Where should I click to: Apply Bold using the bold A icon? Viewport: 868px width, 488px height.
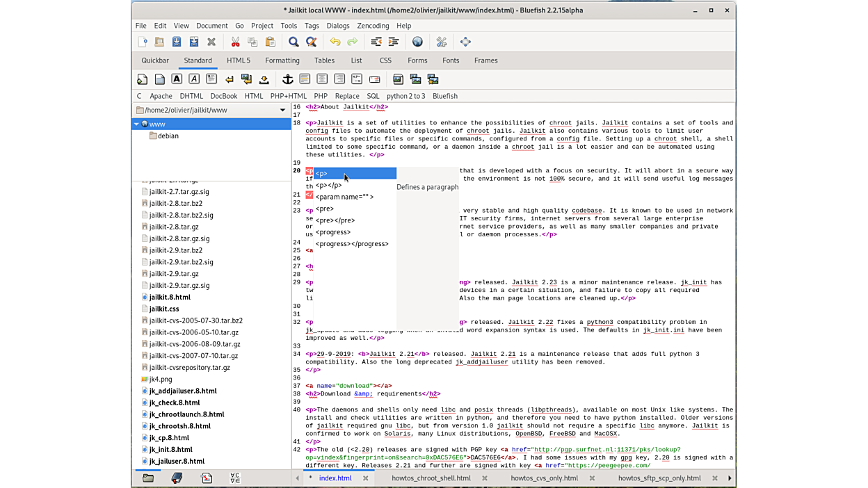pos(177,79)
